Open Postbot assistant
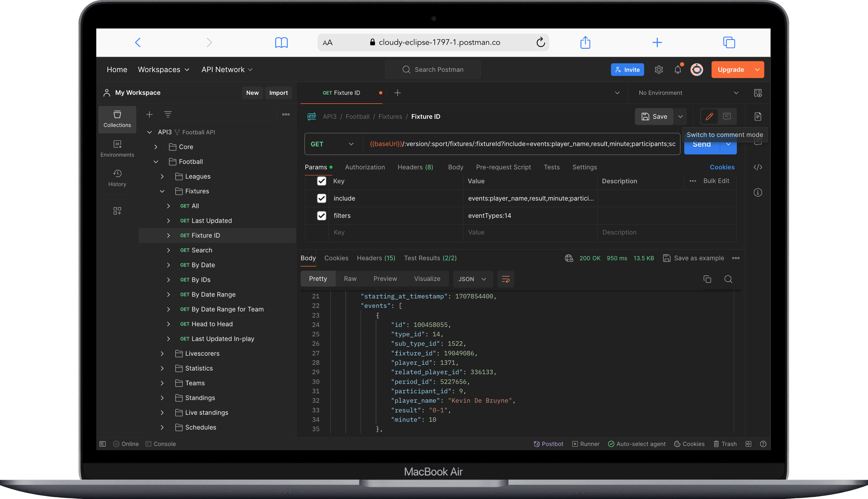868x499 pixels. click(x=548, y=444)
